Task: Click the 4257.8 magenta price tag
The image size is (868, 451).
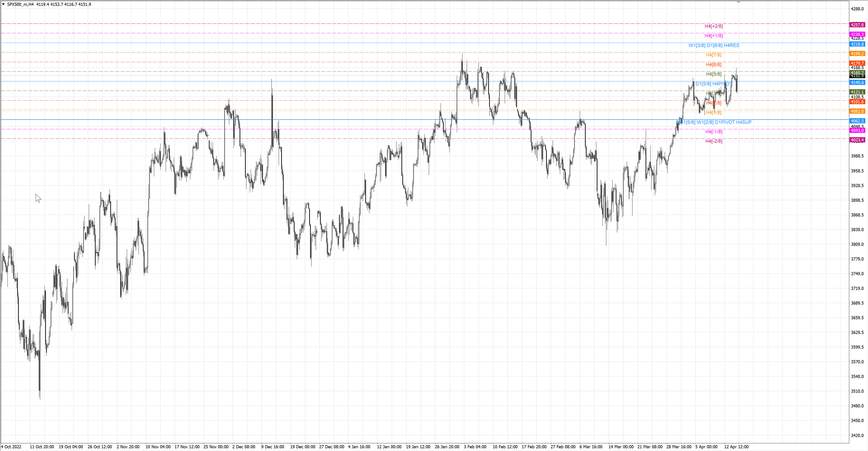Action: coord(857,25)
